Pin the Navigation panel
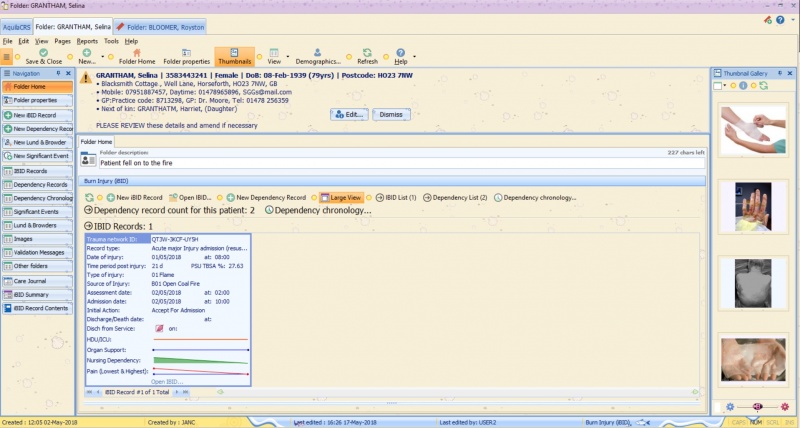The width and height of the screenshot is (800, 428). pos(58,73)
